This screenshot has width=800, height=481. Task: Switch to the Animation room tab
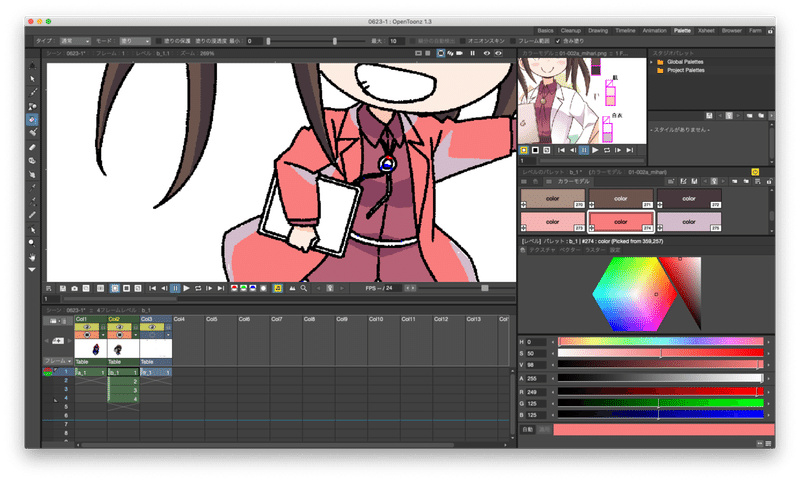click(x=654, y=31)
